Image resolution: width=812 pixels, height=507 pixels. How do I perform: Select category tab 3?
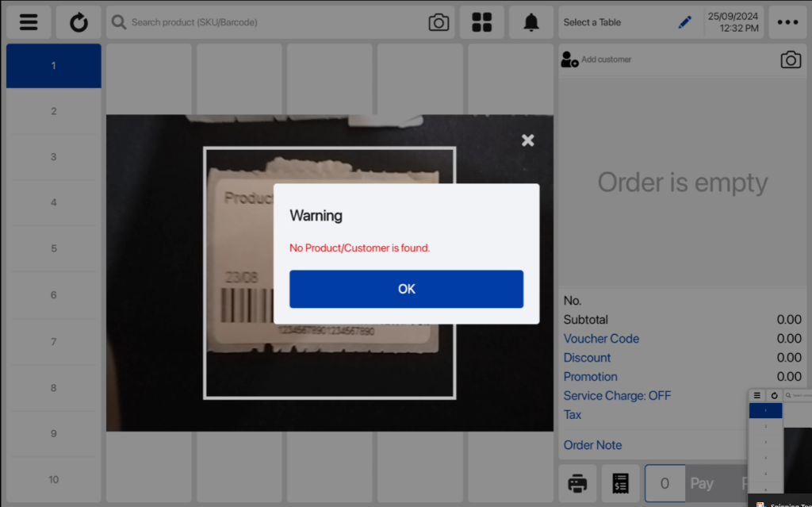click(x=54, y=156)
